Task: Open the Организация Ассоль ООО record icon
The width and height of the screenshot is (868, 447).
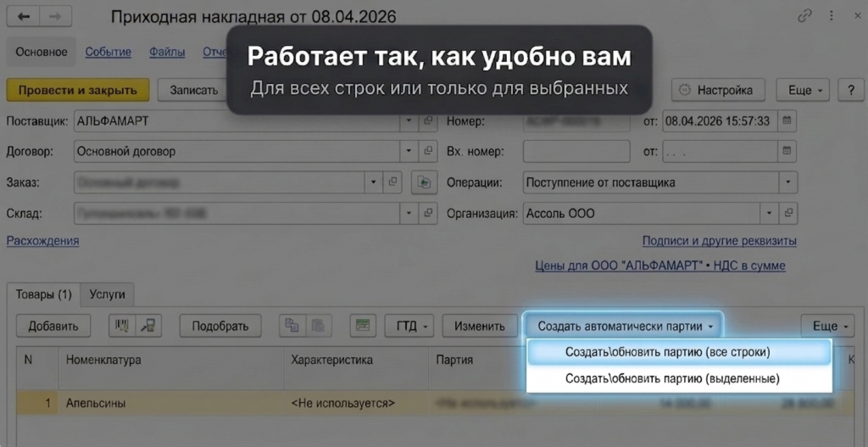Action: tap(788, 213)
